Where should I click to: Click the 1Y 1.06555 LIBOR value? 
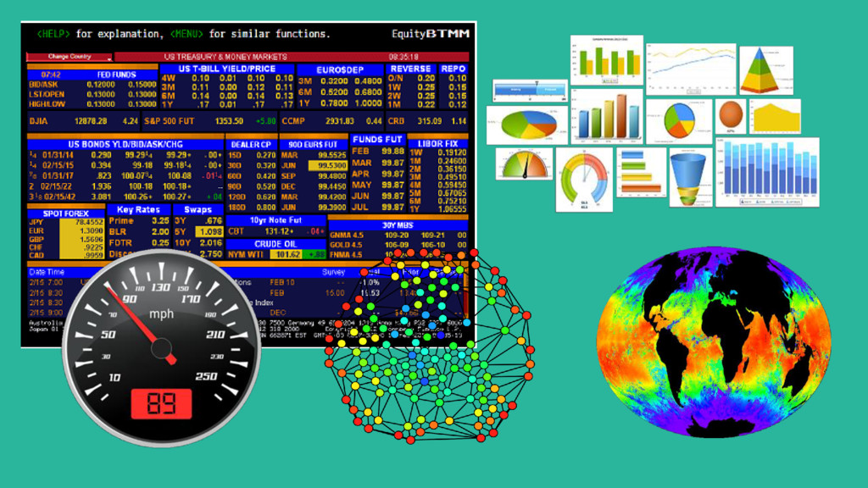click(453, 209)
